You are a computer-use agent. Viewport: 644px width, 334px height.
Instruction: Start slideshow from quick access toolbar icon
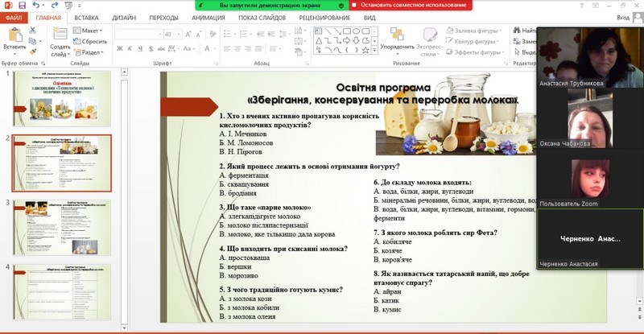68,6
